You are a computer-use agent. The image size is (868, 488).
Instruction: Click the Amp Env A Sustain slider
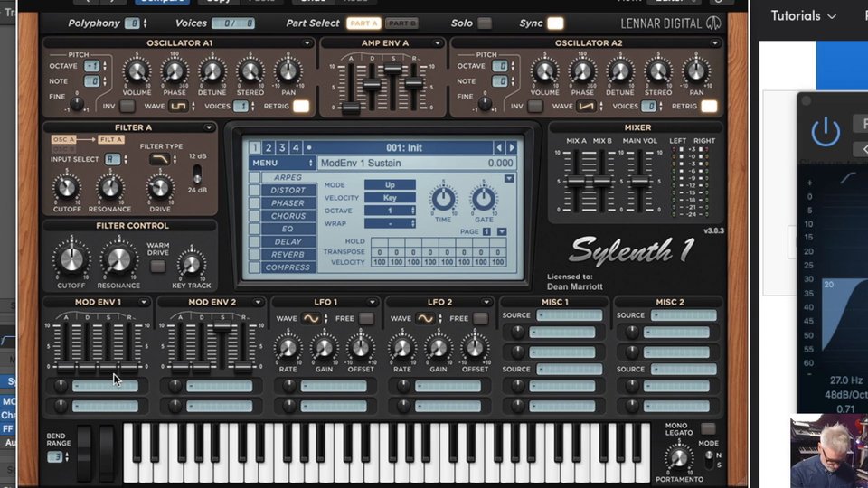pos(393,70)
